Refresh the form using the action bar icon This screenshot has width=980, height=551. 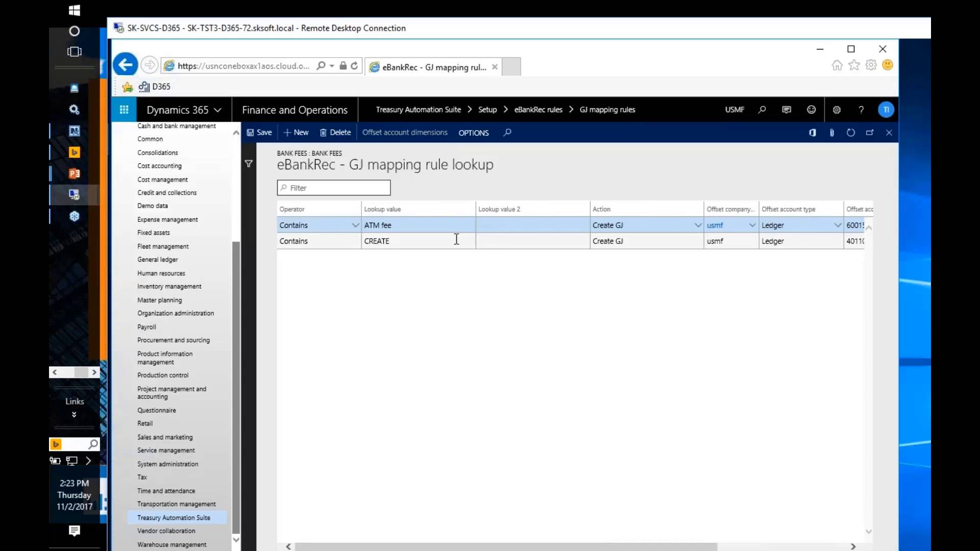[850, 133]
